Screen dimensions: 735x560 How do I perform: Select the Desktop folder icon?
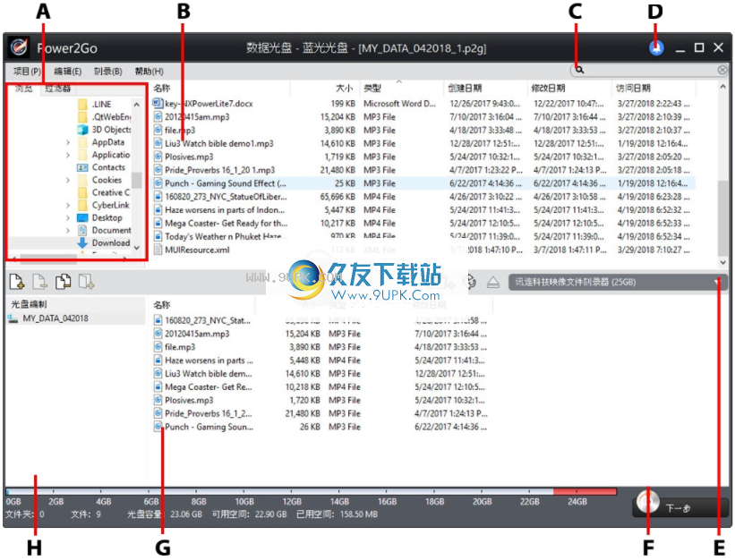pyautogui.click(x=82, y=217)
